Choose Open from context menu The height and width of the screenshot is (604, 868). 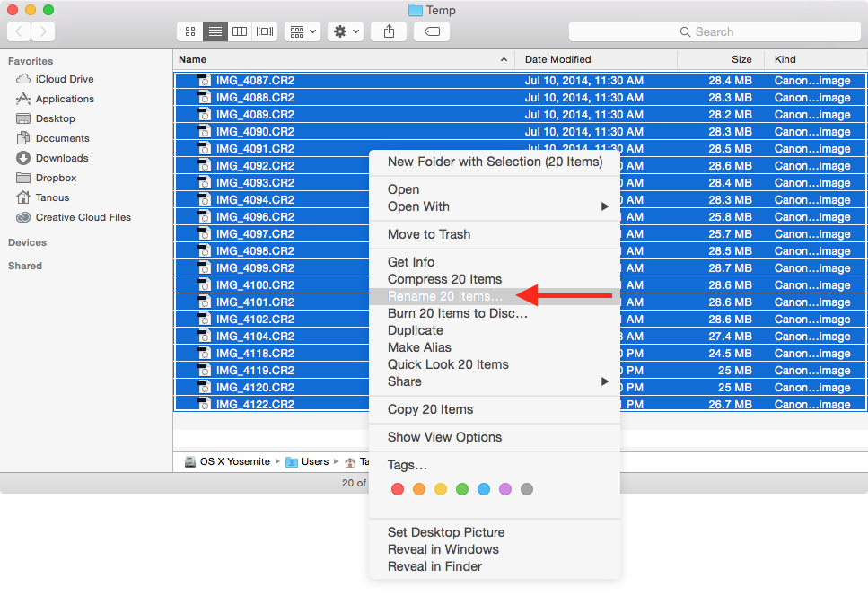[x=495, y=189]
